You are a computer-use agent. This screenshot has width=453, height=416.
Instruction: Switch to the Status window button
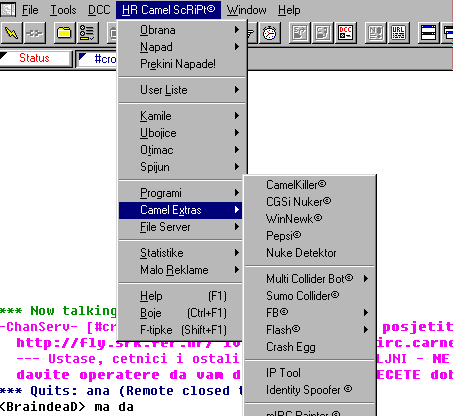click(x=36, y=58)
